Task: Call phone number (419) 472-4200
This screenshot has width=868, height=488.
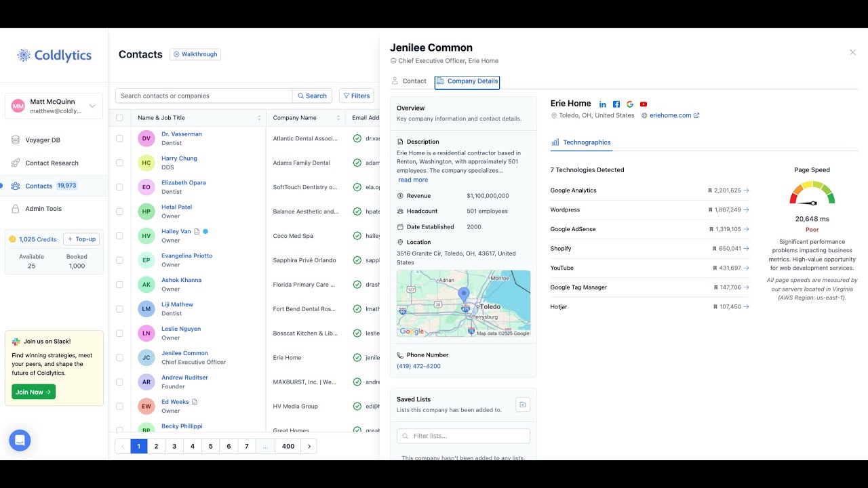Action: [418, 366]
